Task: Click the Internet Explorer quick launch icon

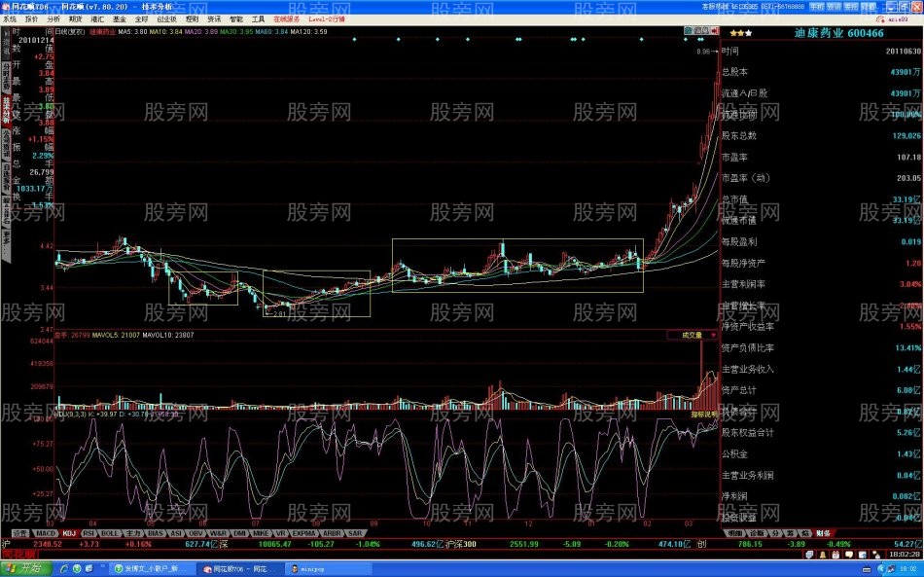Action: (63, 569)
